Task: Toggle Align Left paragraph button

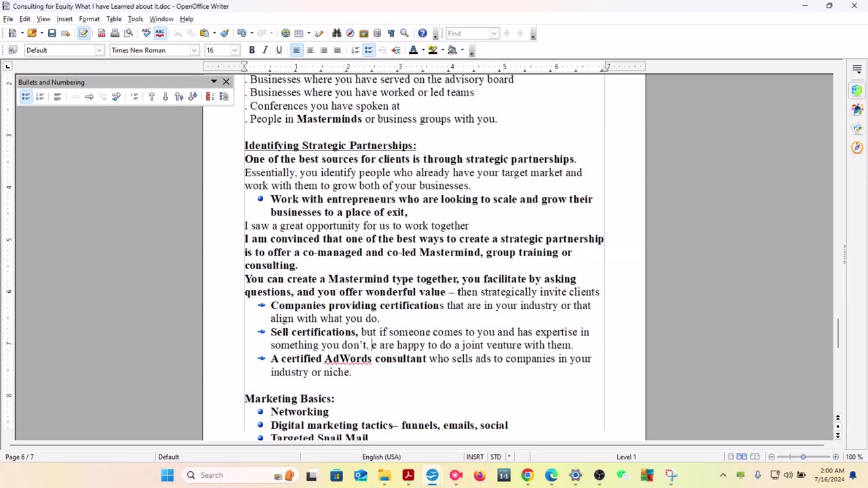Action: click(x=296, y=50)
